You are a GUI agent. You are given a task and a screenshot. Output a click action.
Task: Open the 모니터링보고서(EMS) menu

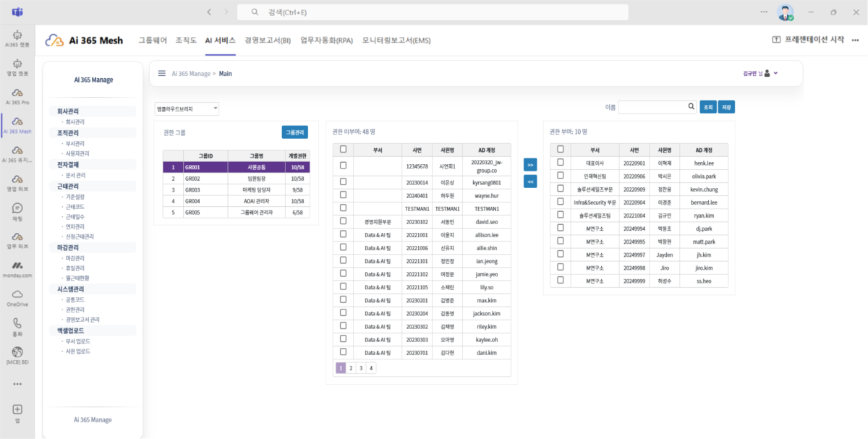tap(396, 41)
